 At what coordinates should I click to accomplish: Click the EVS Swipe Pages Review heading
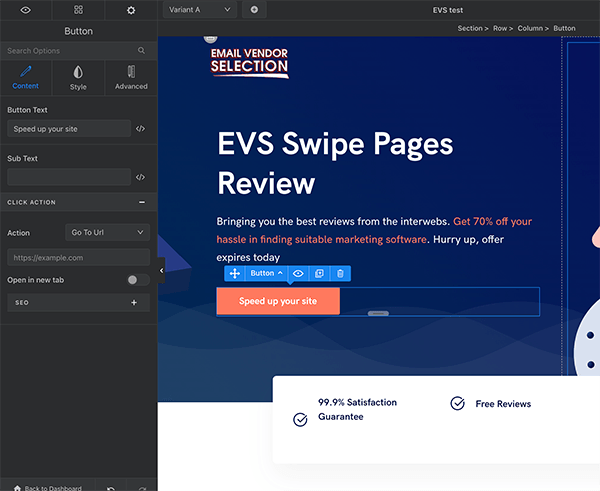click(x=335, y=163)
